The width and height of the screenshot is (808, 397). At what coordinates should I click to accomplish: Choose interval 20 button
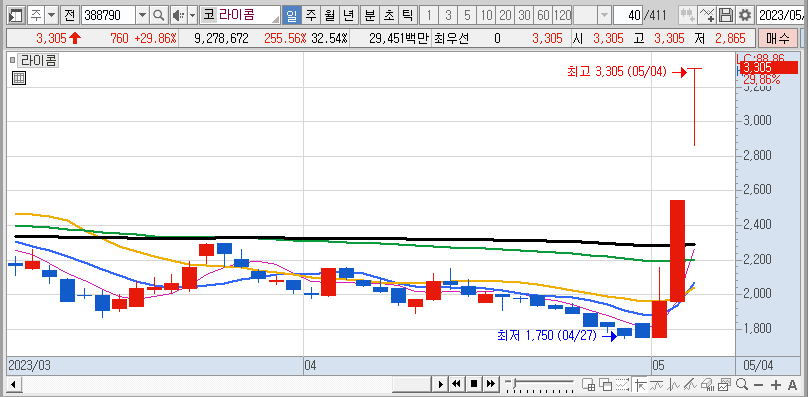[x=505, y=15]
